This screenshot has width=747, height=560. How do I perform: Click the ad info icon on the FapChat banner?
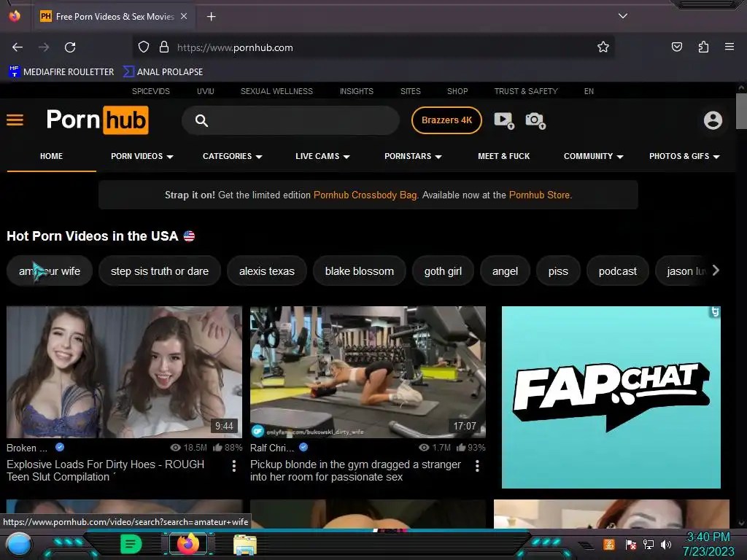715,312
